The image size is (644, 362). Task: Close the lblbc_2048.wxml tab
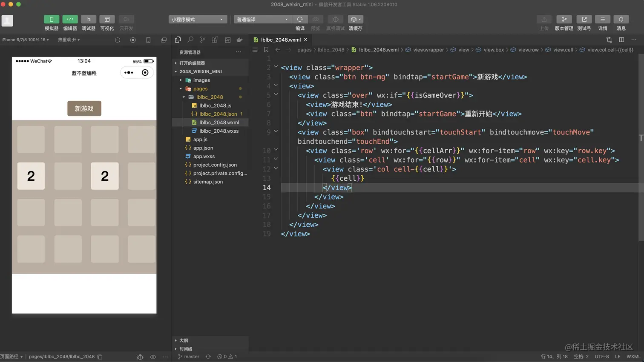pyautogui.click(x=305, y=40)
